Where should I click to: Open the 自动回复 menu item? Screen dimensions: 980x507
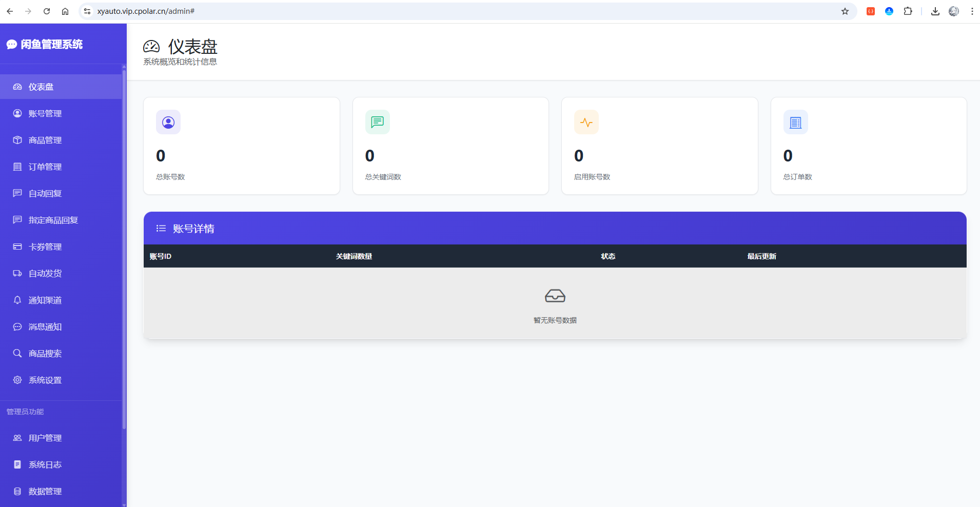tap(61, 193)
